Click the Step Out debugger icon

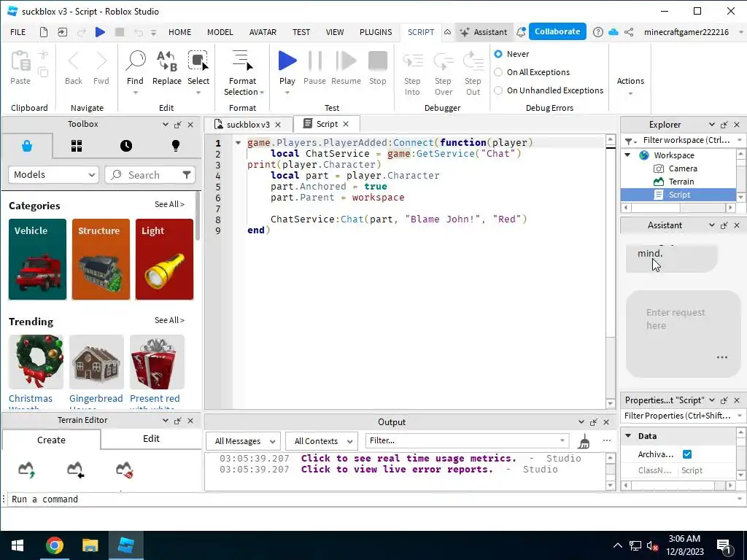coord(473,61)
